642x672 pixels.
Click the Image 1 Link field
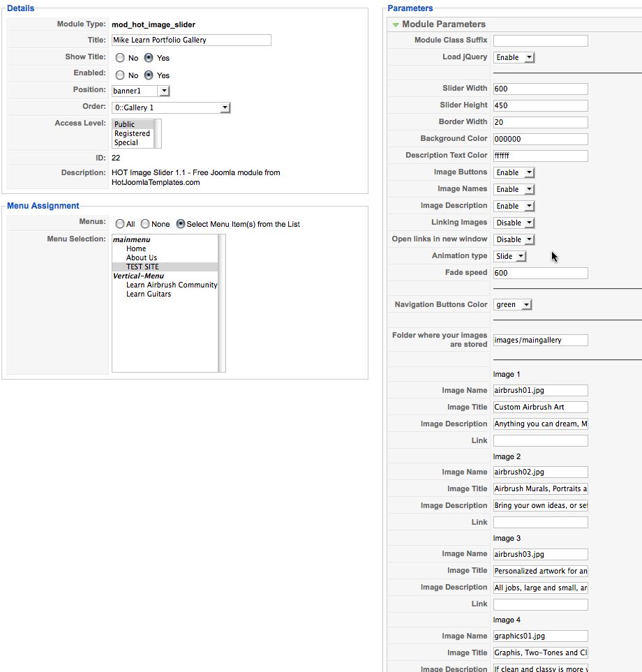click(x=540, y=440)
